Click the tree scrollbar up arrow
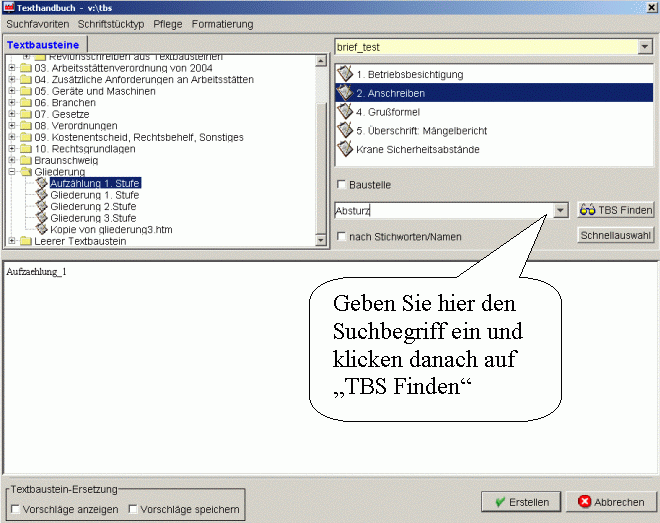The height and width of the screenshot is (523, 660). [x=321, y=61]
